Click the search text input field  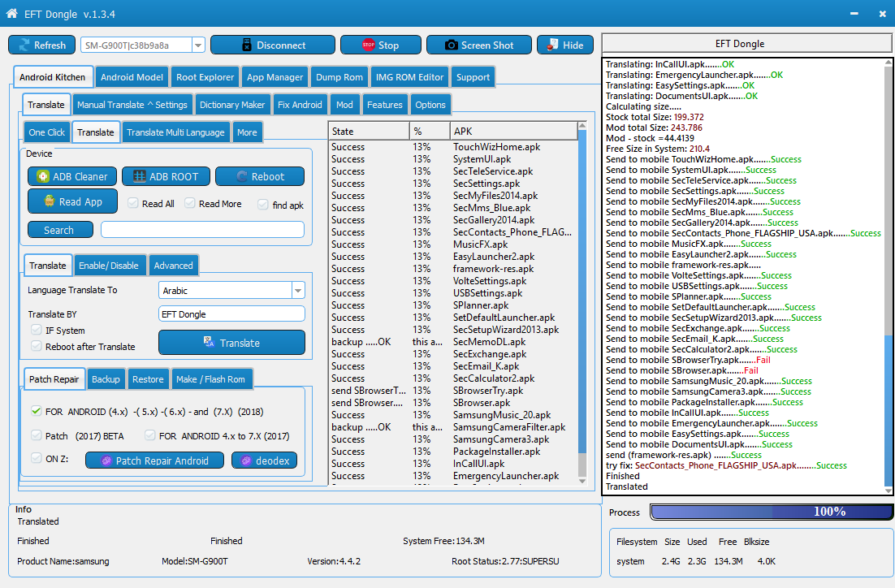tap(202, 230)
